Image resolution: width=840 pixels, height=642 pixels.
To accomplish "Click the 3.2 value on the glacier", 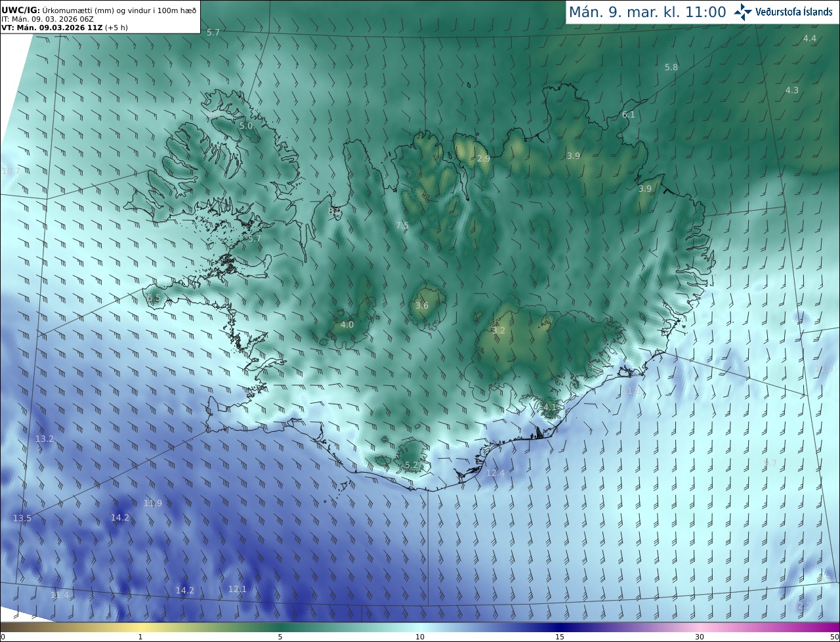I will click(499, 331).
